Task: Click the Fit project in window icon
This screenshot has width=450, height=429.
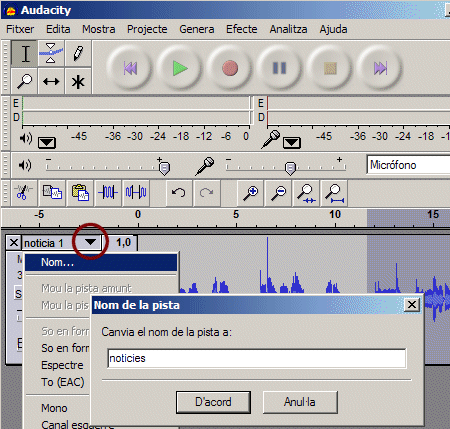Action: click(334, 193)
